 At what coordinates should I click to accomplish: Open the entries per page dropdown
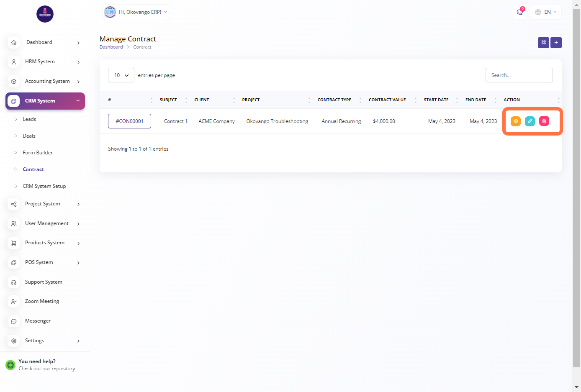(121, 75)
